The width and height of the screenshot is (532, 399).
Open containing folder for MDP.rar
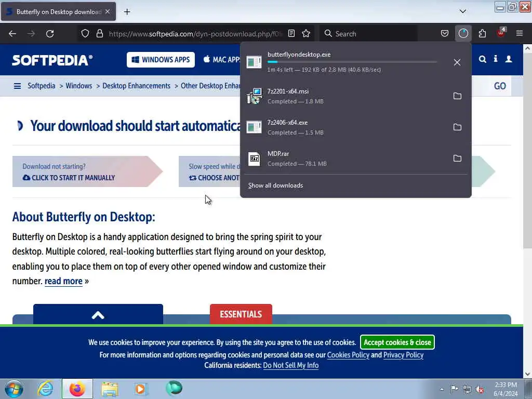[x=457, y=158]
